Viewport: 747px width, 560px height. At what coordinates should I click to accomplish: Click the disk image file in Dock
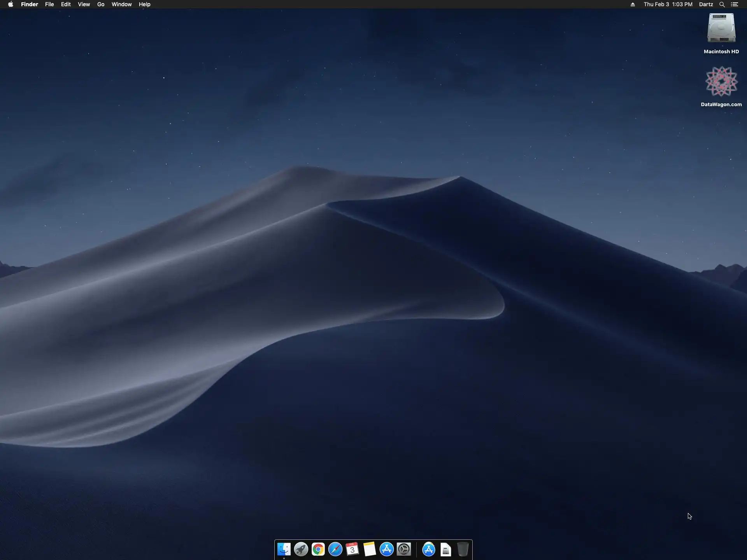[x=446, y=549]
